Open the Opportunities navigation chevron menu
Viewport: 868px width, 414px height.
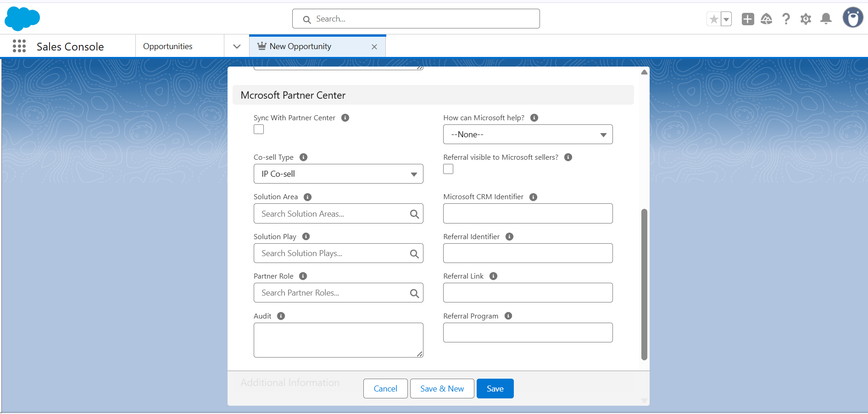(237, 46)
